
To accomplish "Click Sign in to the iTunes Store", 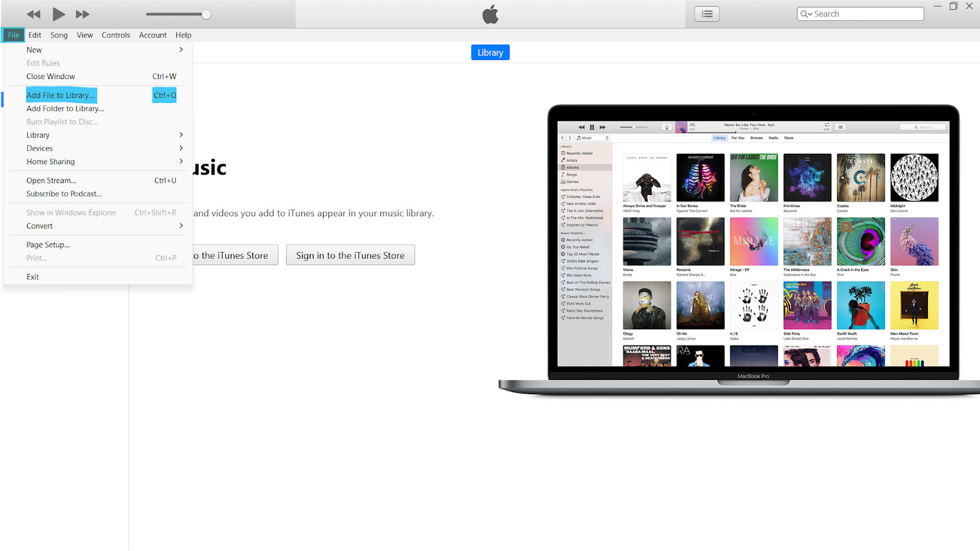I will [x=350, y=256].
